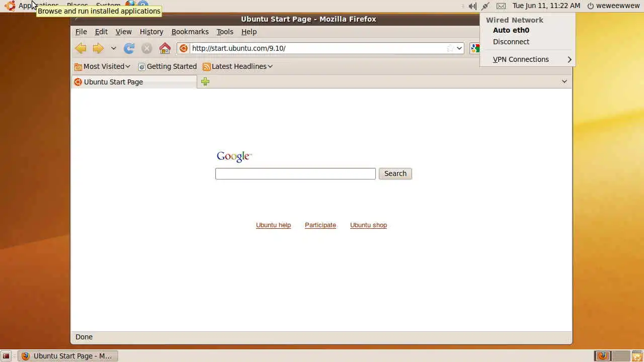Focus the Google search text field

tap(295, 173)
